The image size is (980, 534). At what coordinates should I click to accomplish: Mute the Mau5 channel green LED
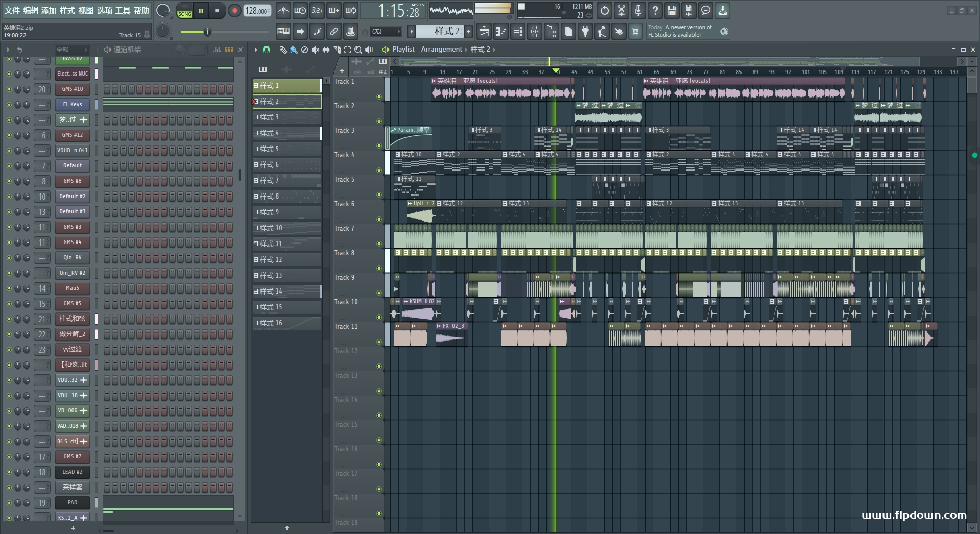click(9, 288)
